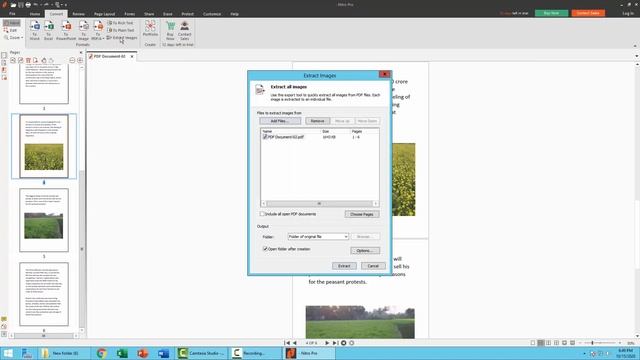Click the To Excel convert icon
The width and height of the screenshot is (640, 360).
(49, 30)
